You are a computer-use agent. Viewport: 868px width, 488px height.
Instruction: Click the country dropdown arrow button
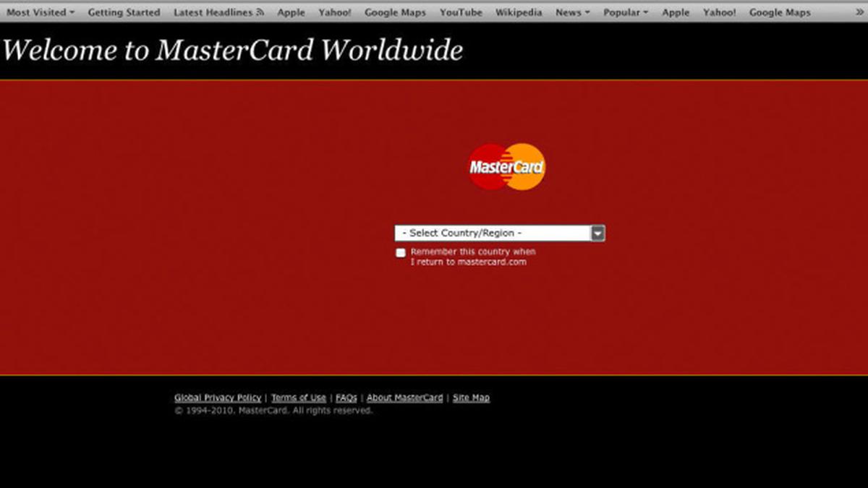[x=597, y=233]
